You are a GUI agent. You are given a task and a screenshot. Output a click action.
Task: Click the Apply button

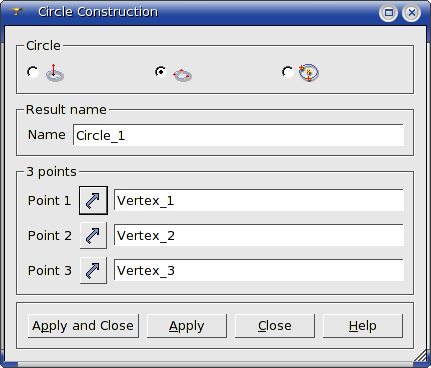(x=187, y=326)
